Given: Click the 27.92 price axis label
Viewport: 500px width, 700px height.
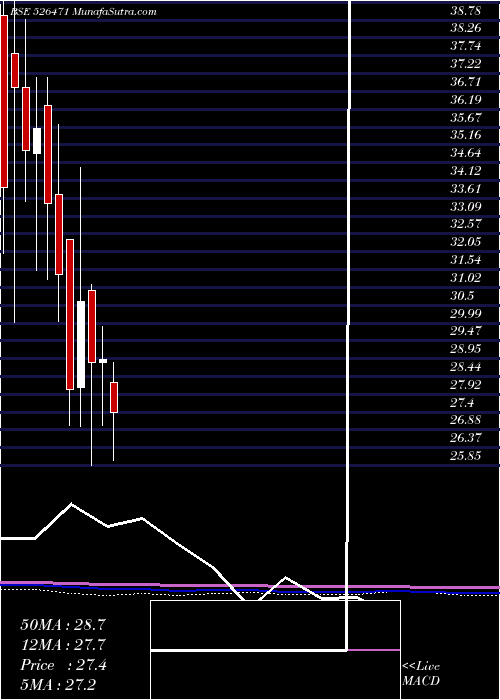Looking at the screenshot, I should [x=466, y=385].
